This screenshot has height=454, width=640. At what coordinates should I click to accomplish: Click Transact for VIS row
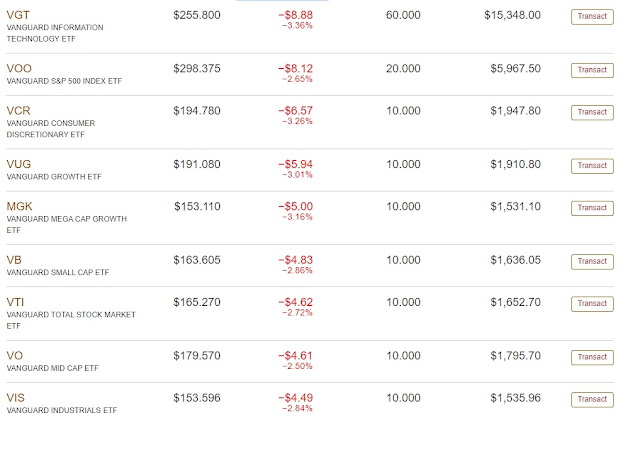592,399
